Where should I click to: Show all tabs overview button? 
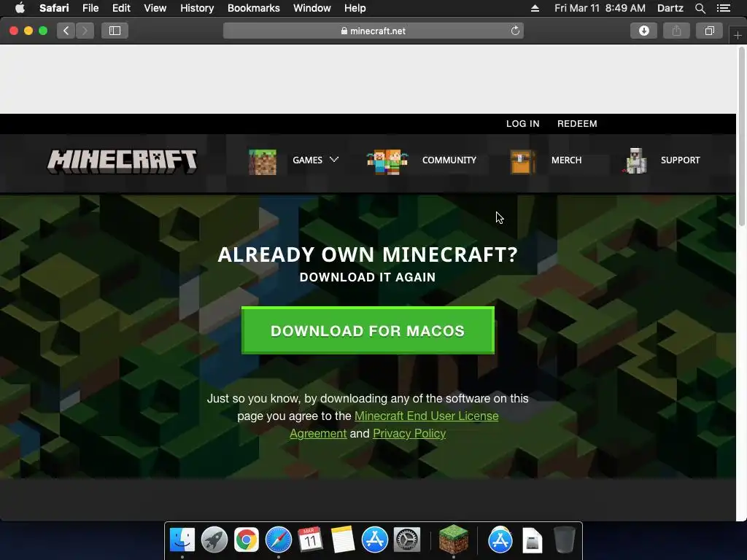click(709, 31)
